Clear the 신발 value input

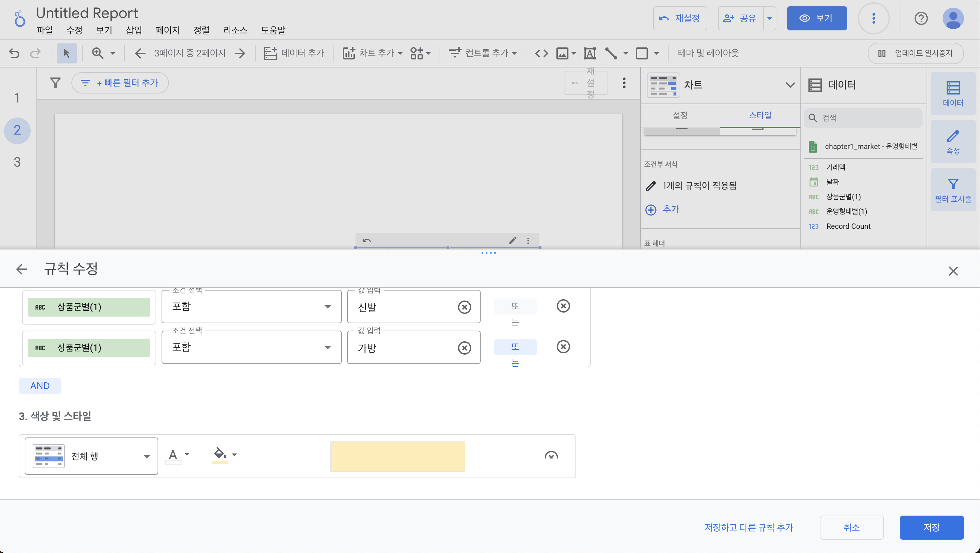click(x=464, y=307)
